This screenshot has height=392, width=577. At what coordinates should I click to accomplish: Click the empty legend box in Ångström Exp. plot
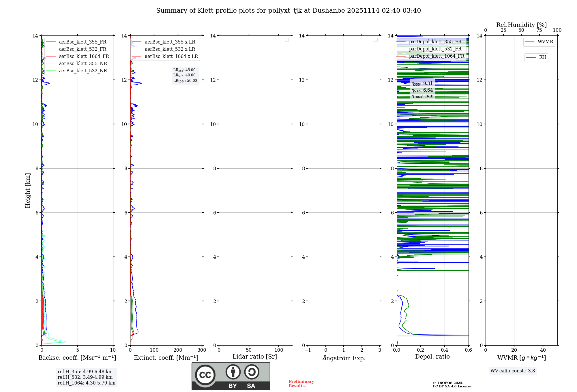pos(376,40)
